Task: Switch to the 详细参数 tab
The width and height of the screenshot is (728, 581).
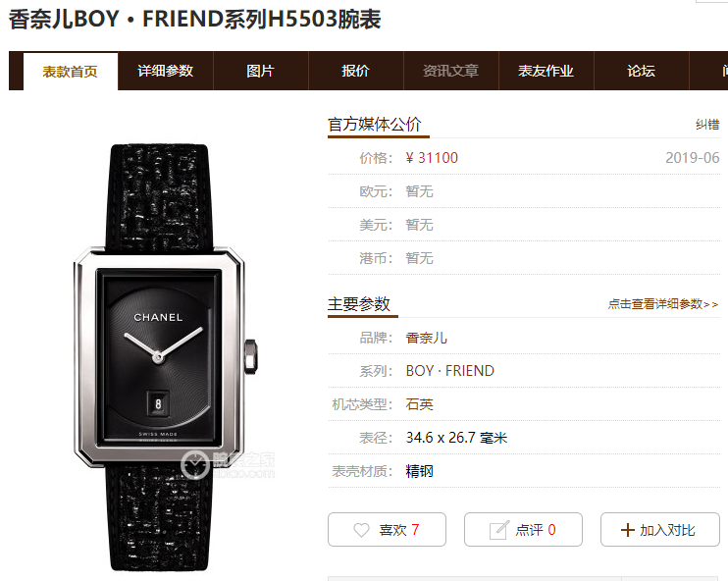Action: pos(165,71)
